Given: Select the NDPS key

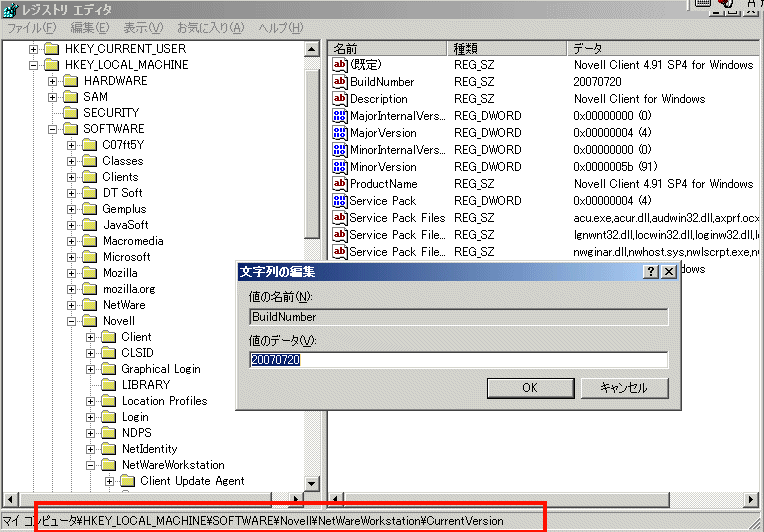Looking at the screenshot, I should tap(136, 433).
